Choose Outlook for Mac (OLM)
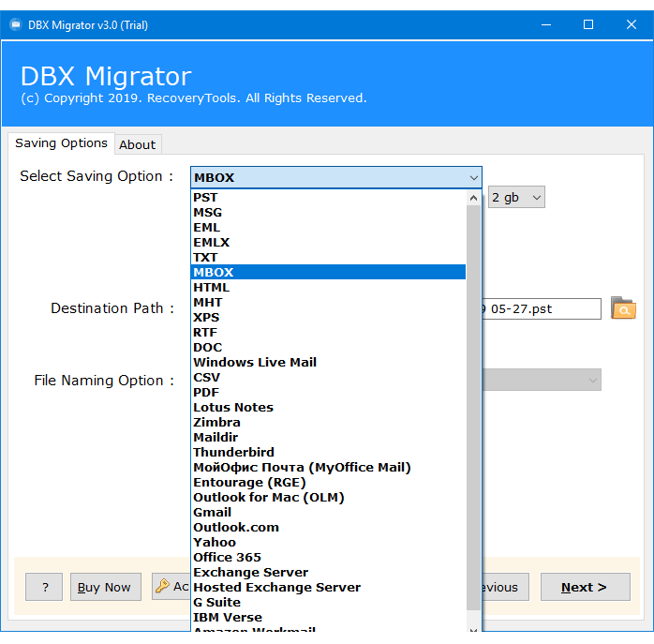Image resolution: width=654 pixels, height=644 pixels. pos(328,498)
